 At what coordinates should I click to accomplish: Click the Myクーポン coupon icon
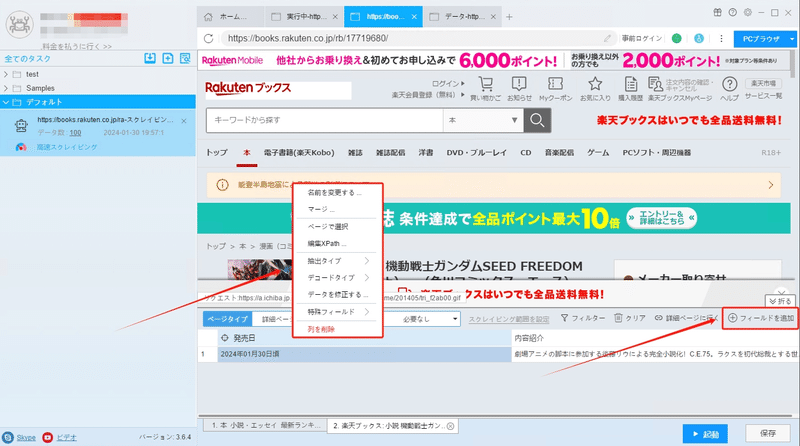click(x=555, y=84)
